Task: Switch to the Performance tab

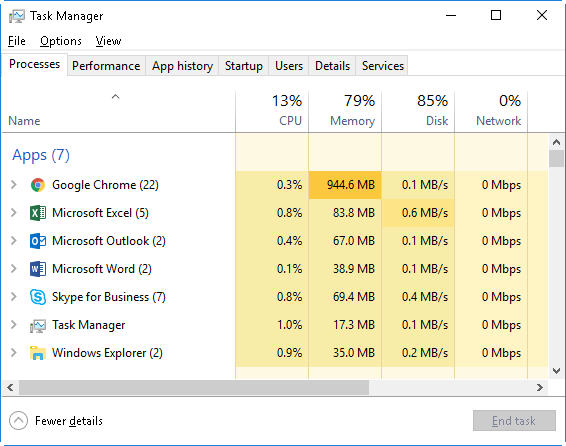Action: pos(106,66)
